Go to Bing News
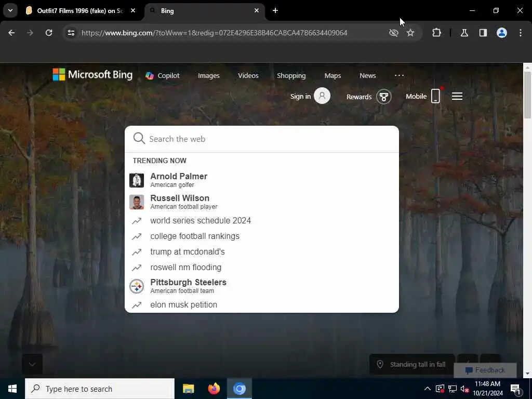The width and height of the screenshot is (532, 399). (x=367, y=76)
